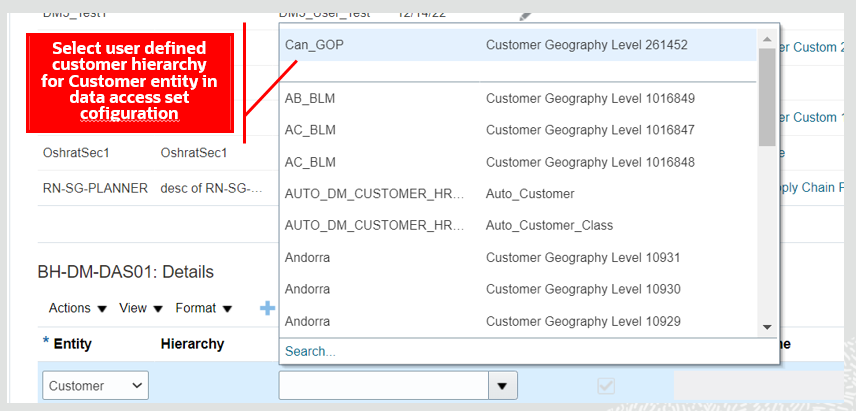Click the pencil edit icon above the list
Screen dimensions: 856x411
click(524, 14)
